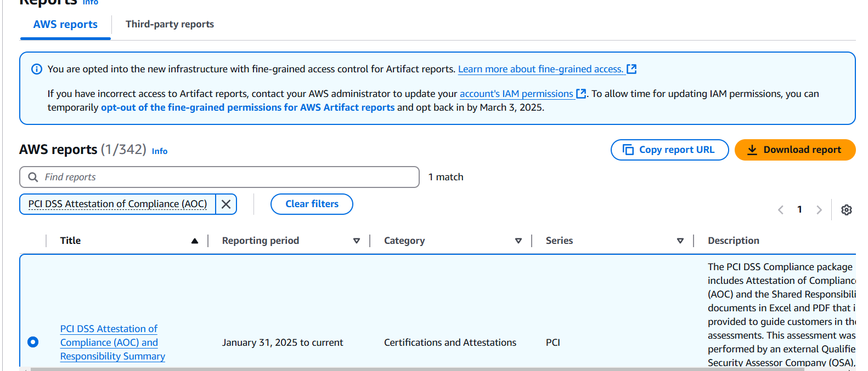The height and width of the screenshot is (371, 868).
Task: Click the Download report button
Action: (795, 150)
